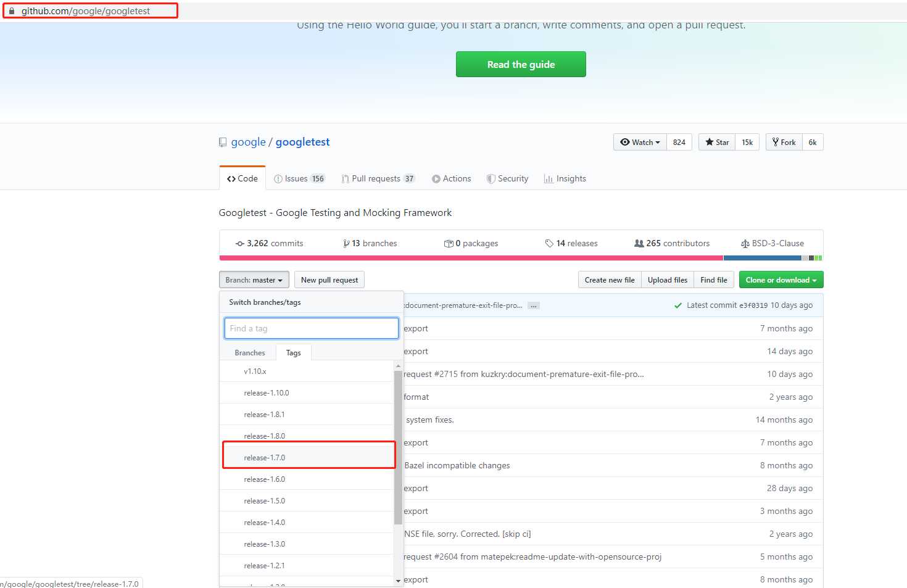Screen dimensions: 907x588
Task: Open the Insights tab
Action: point(565,178)
